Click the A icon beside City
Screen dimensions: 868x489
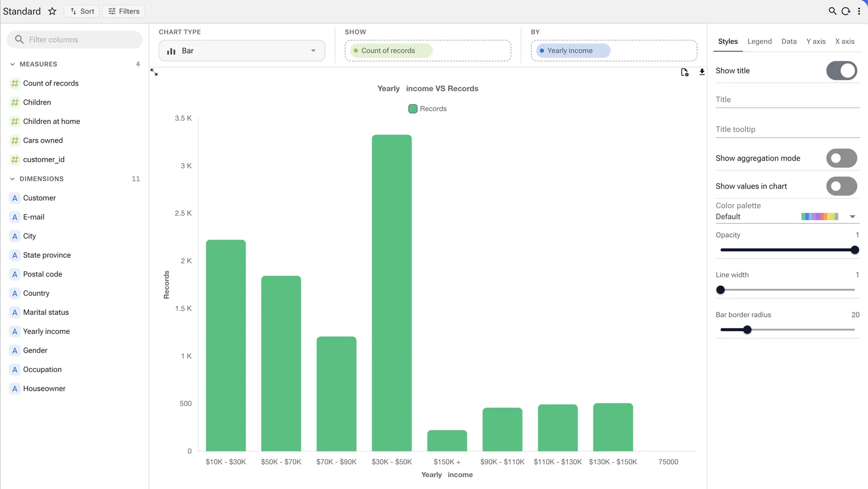point(15,236)
